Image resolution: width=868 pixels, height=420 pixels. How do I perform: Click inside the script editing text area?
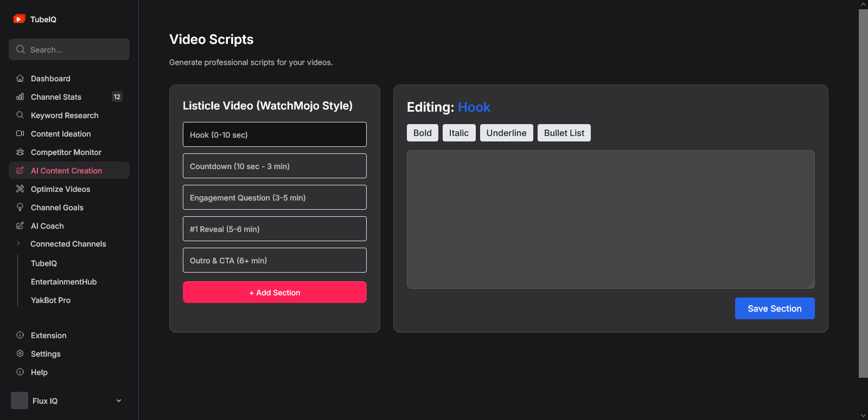tap(611, 219)
